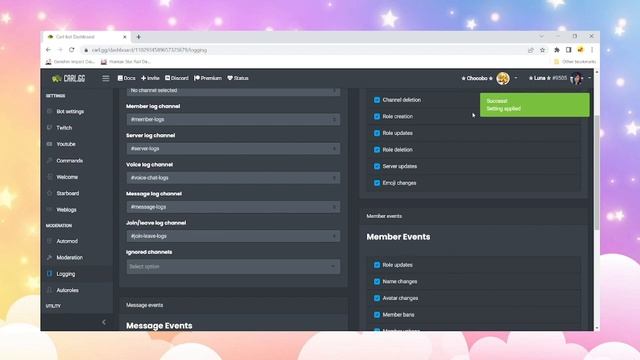The image size is (640, 360).
Task: Open the Ignored channels select option dropdown
Action: coord(233,267)
